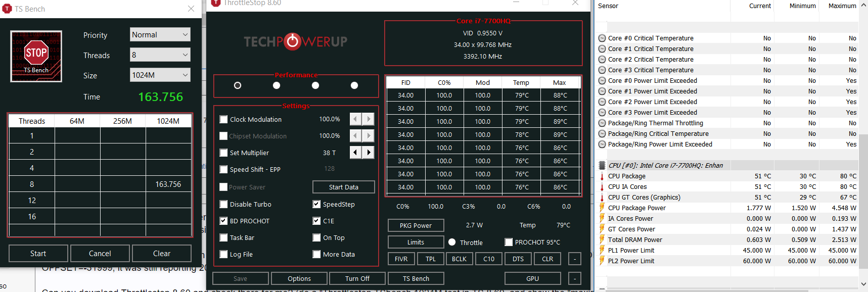Click the Turn Off button
Image resolution: width=868 pixels, height=292 pixels.
[357, 279]
